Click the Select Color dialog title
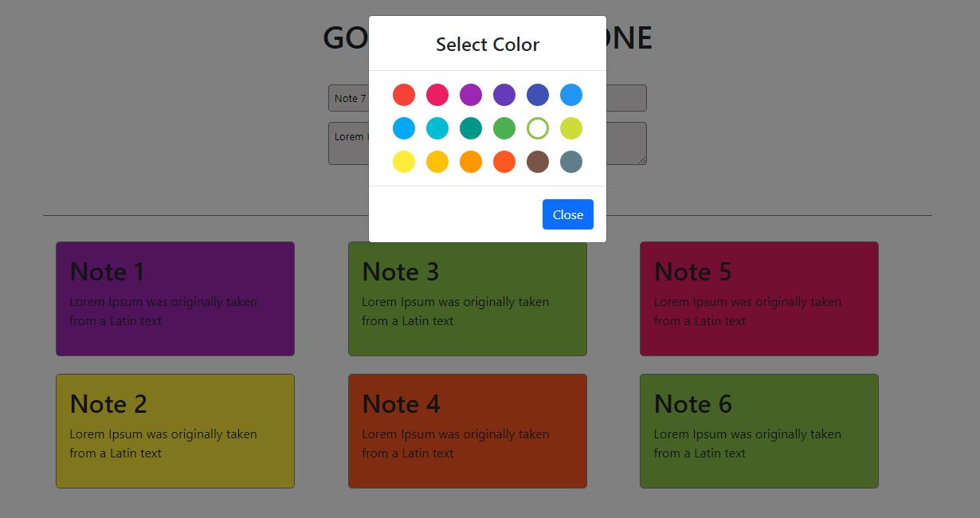The width and height of the screenshot is (980, 518). click(488, 45)
